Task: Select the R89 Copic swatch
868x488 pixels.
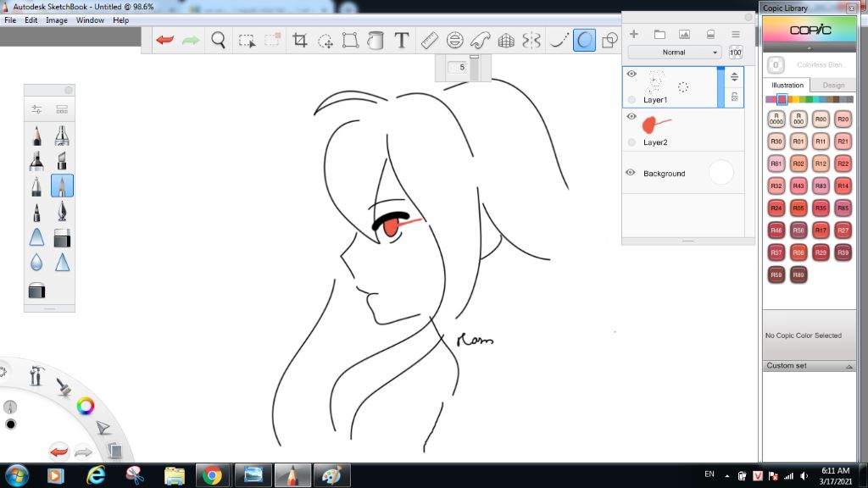Action: tap(798, 274)
